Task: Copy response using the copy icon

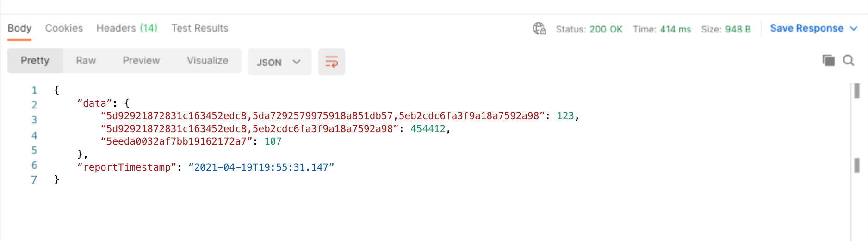Action: tap(828, 60)
